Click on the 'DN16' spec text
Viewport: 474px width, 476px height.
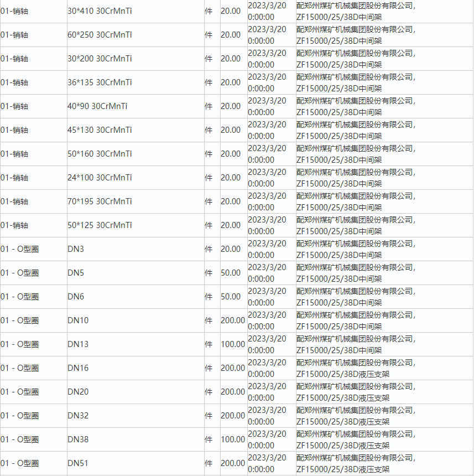tap(78, 368)
